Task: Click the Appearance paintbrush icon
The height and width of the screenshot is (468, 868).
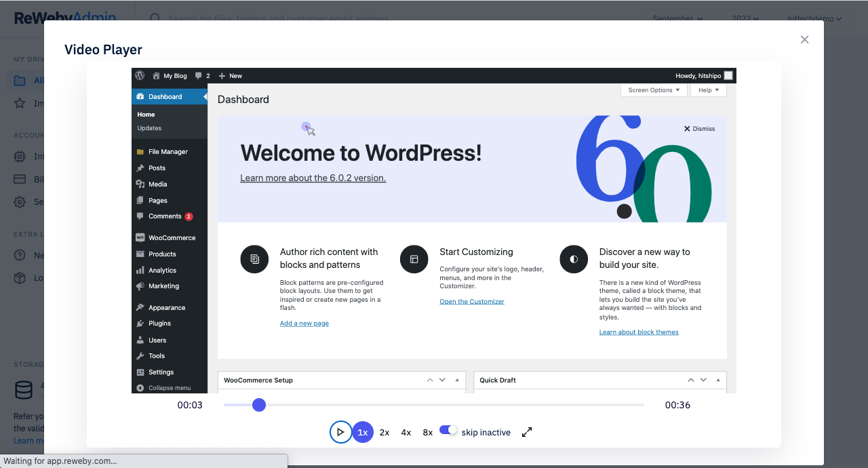Action: pos(140,308)
